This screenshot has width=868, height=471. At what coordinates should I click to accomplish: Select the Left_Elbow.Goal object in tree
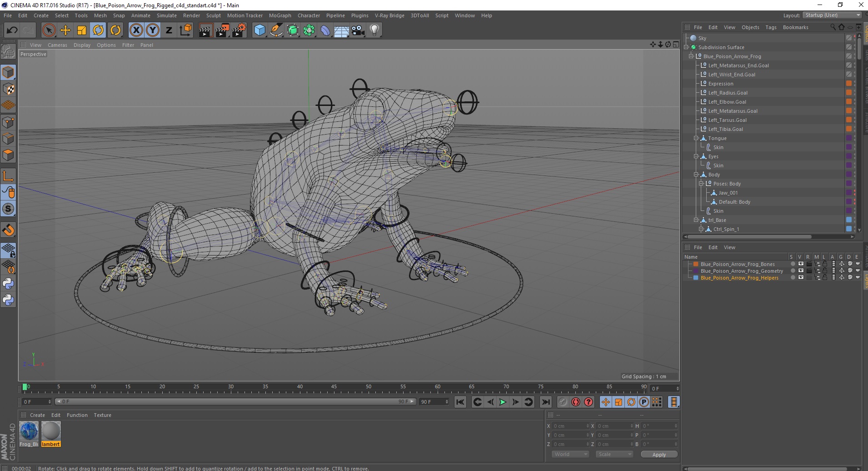(x=727, y=102)
